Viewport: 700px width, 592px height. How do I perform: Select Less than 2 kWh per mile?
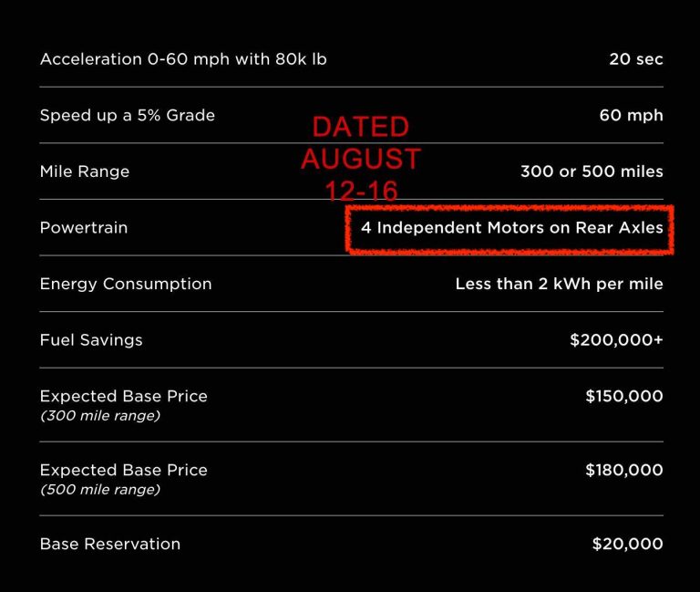tap(560, 285)
